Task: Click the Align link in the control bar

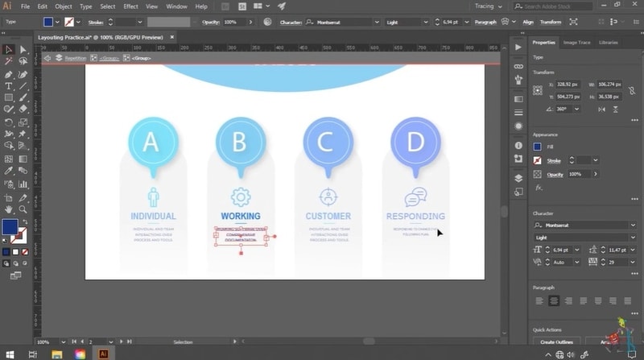Action: 528,22
